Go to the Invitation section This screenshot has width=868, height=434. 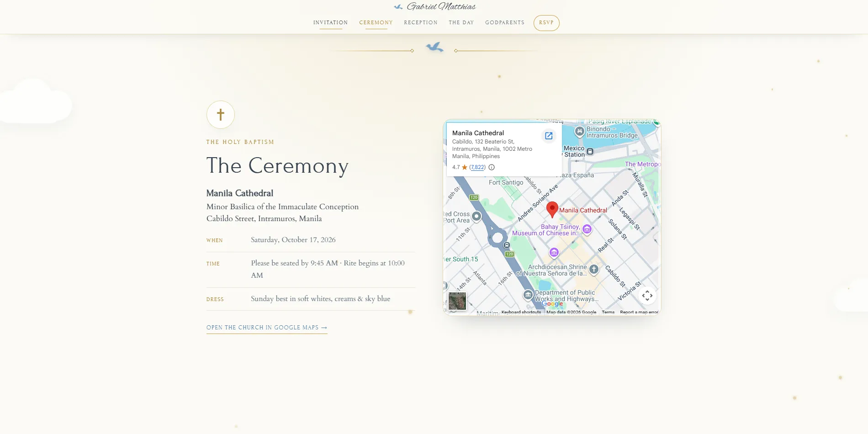click(330, 23)
